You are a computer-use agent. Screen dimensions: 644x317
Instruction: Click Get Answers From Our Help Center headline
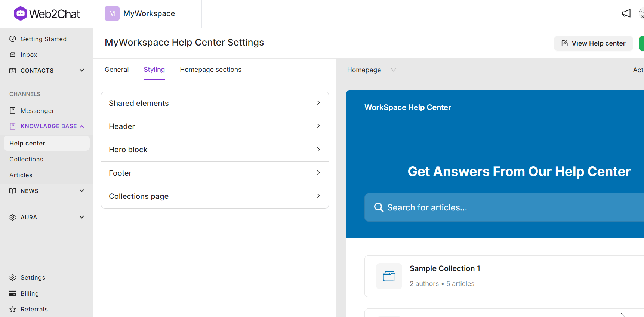pos(519,172)
